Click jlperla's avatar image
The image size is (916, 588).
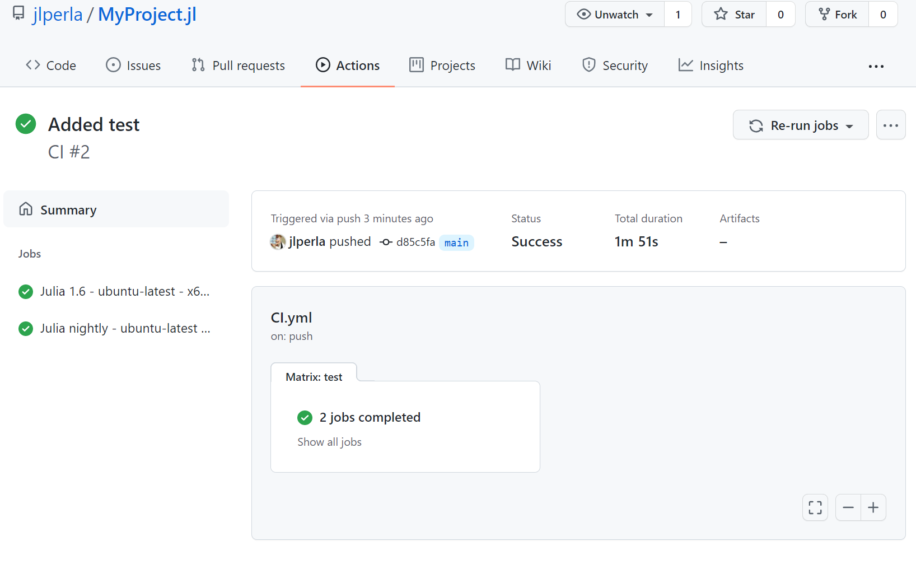point(278,242)
